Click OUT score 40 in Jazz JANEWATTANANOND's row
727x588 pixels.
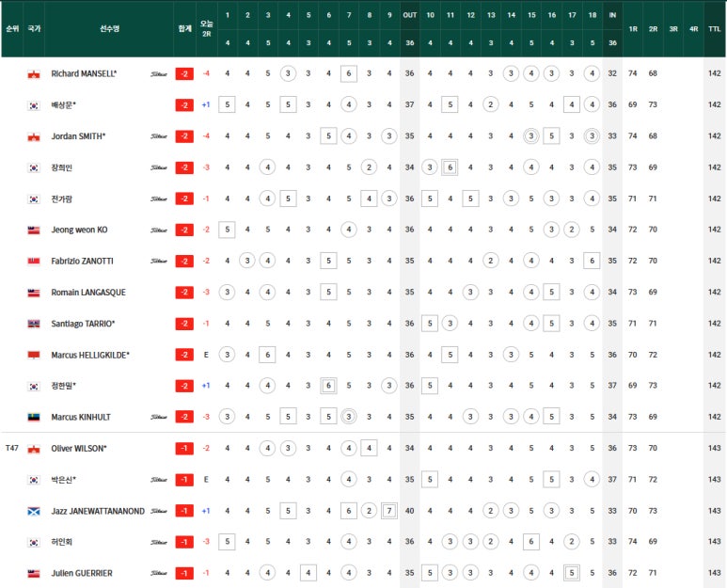[x=409, y=511]
